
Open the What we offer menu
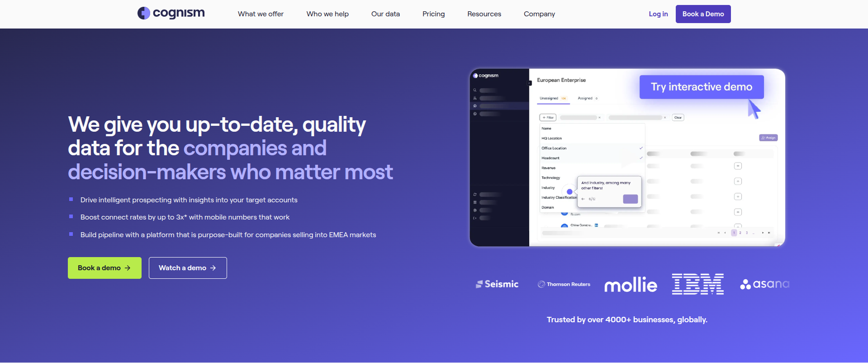[x=261, y=14]
